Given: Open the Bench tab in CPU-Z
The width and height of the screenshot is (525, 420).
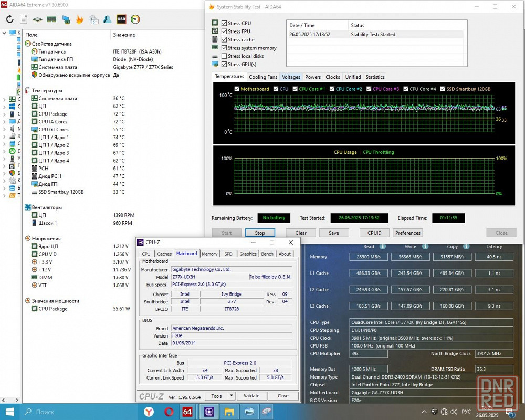Looking at the screenshot, I should [267, 254].
